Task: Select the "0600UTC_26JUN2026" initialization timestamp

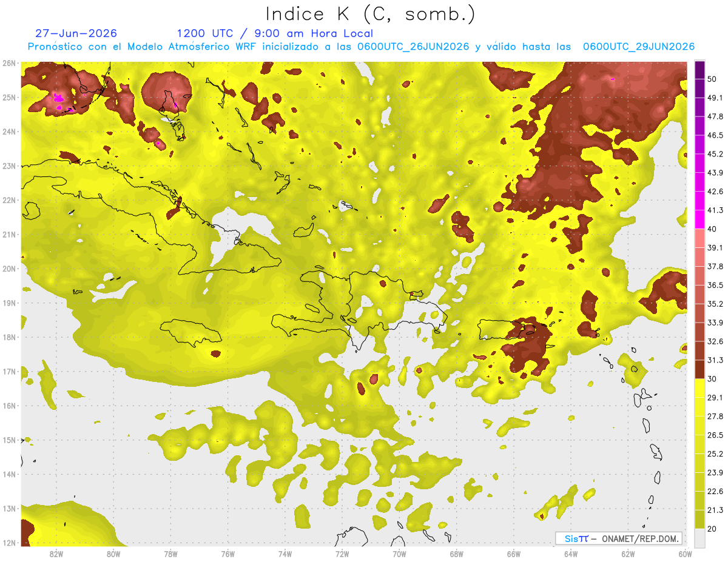Action: click(413, 47)
